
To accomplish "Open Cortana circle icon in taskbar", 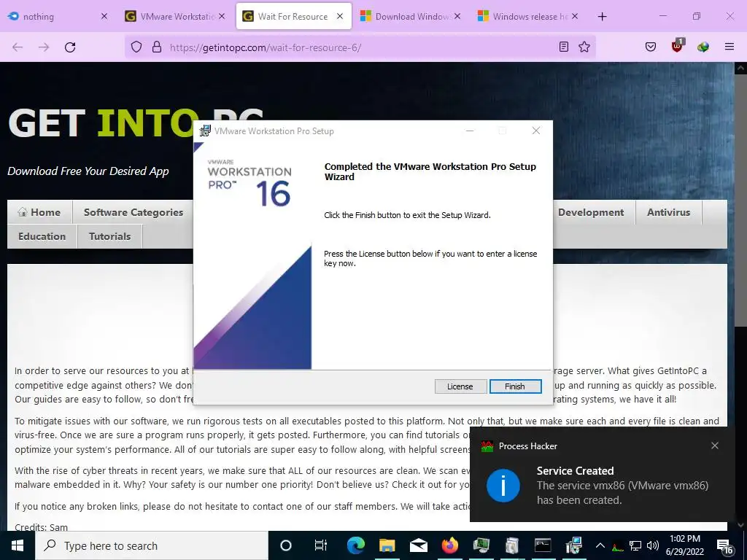I will (286, 545).
